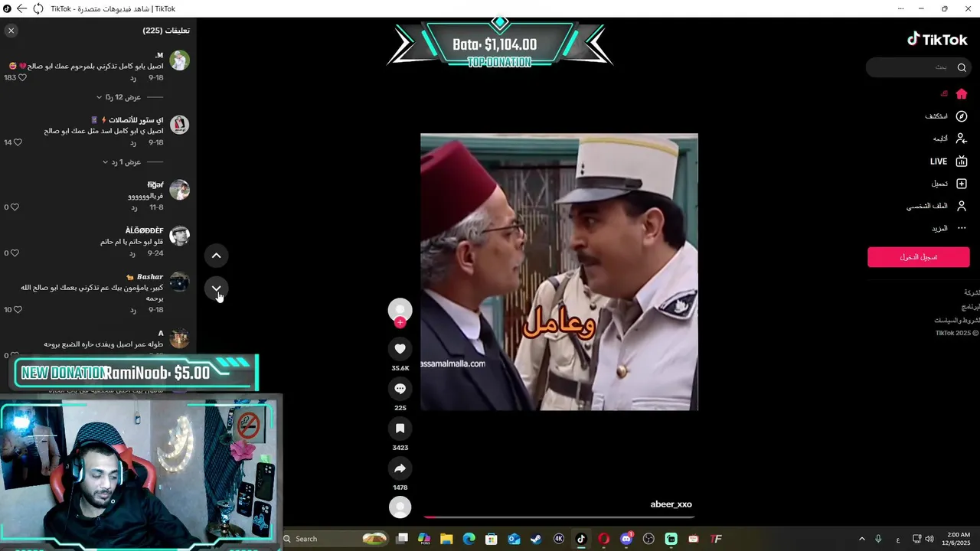Click the pink login button

918,257
